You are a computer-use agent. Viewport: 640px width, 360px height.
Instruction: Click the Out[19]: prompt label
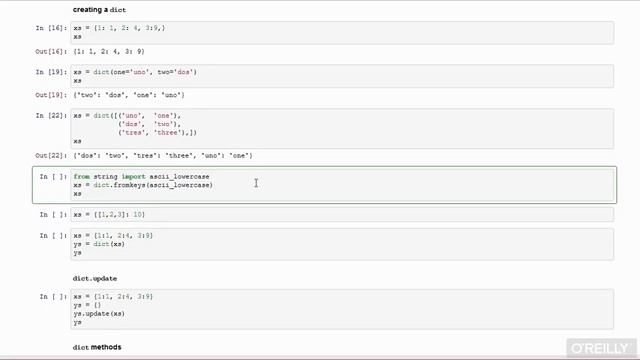[x=51, y=95]
